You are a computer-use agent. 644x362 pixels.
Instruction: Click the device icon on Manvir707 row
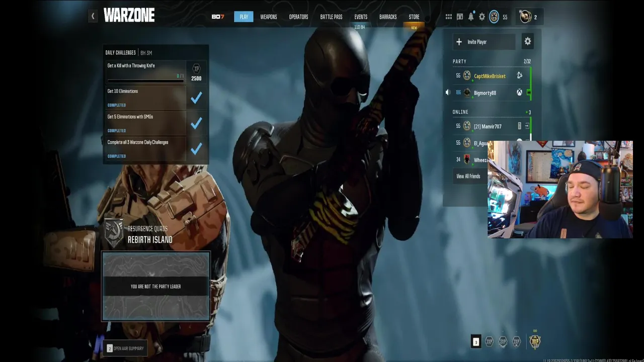pos(519,126)
